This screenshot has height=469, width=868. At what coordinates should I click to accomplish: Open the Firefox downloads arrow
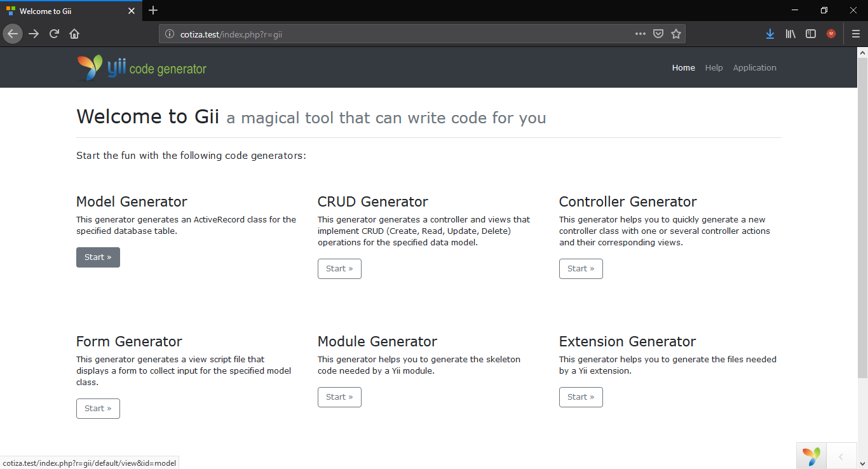pos(770,34)
